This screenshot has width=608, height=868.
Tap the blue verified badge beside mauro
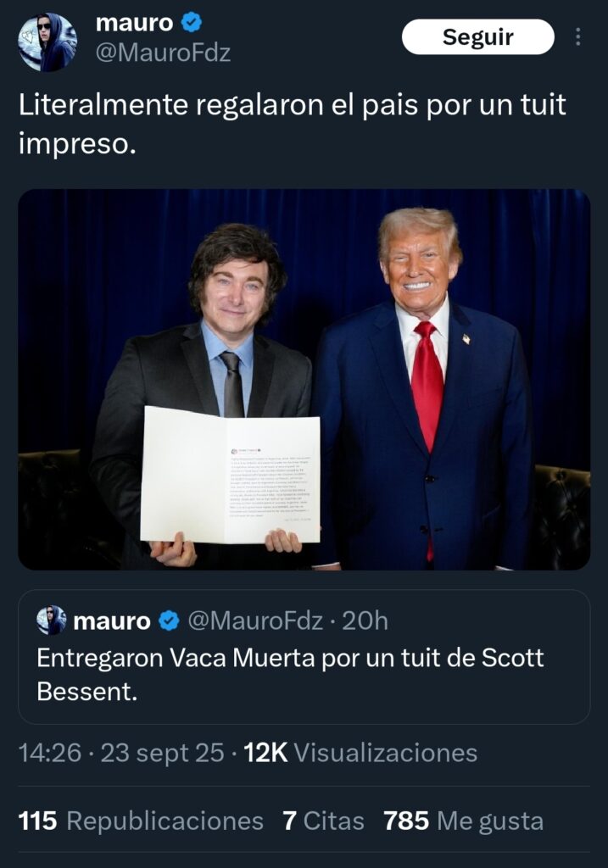tap(192, 23)
